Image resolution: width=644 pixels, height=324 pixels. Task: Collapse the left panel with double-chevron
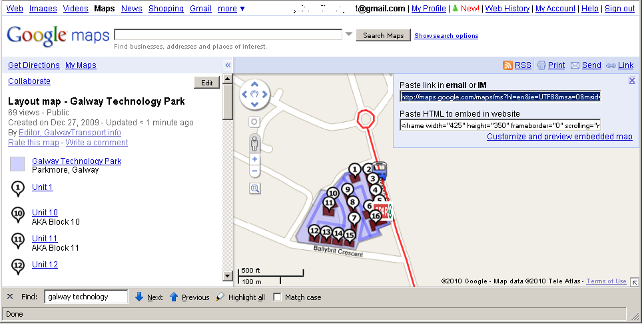[228, 65]
